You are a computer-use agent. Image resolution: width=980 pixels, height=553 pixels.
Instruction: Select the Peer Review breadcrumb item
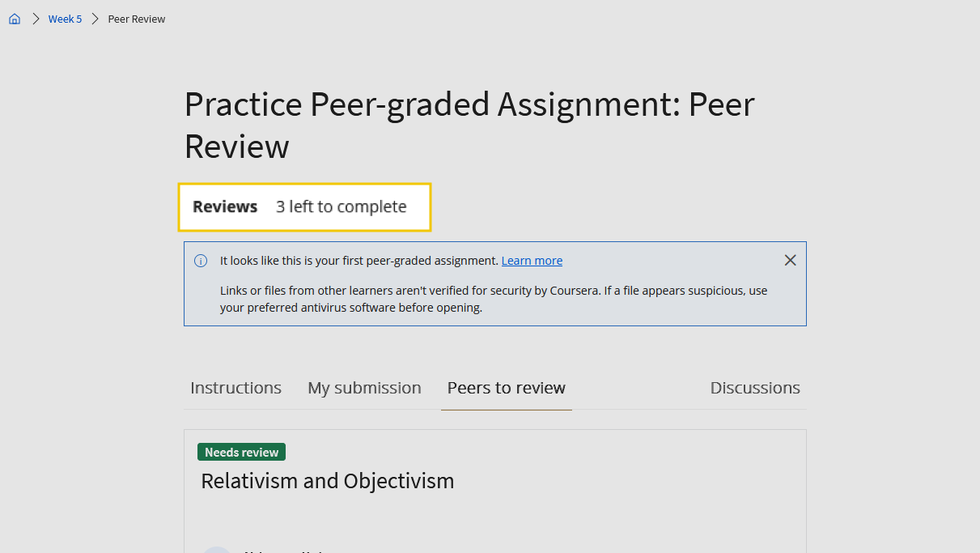click(x=137, y=19)
